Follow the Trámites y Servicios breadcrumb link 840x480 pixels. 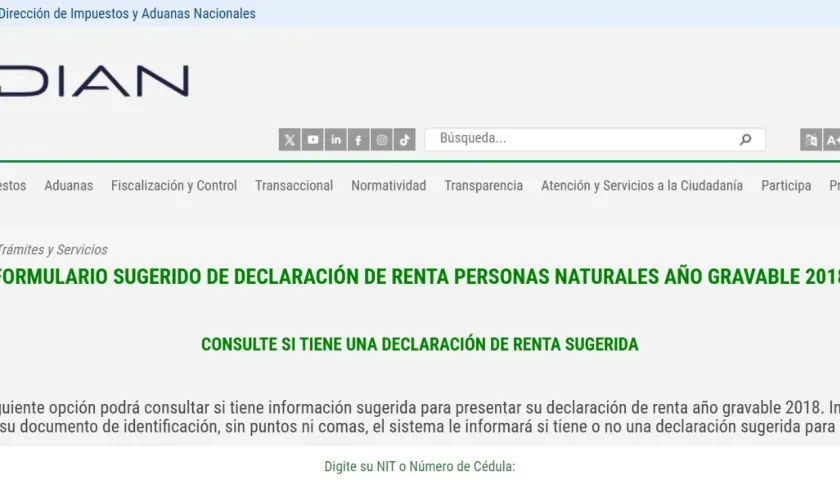(53, 250)
